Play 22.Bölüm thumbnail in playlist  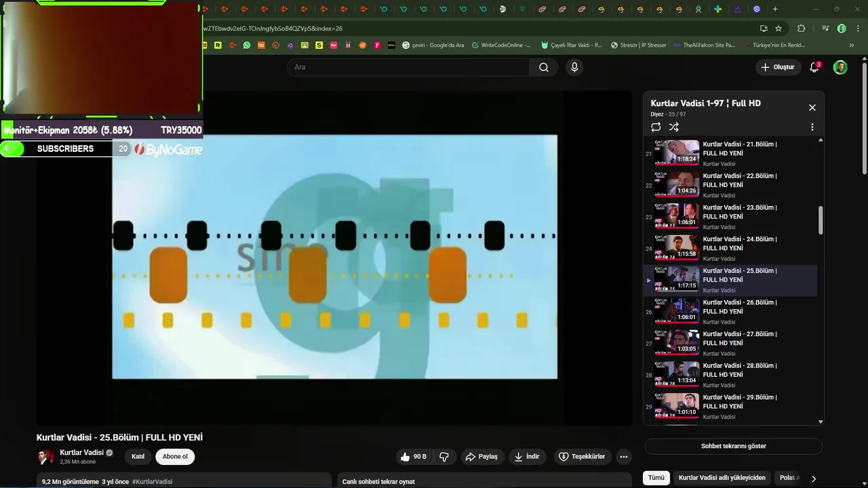(677, 184)
